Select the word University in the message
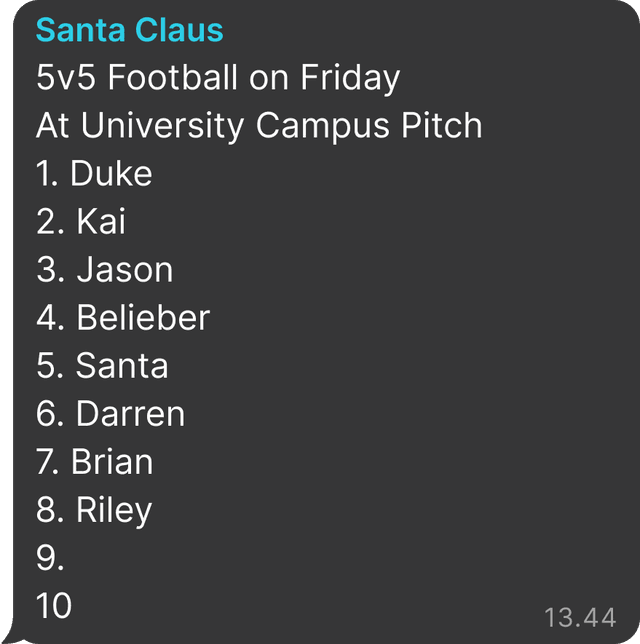Viewport: 640px width, 644px height. tap(163, 126)
